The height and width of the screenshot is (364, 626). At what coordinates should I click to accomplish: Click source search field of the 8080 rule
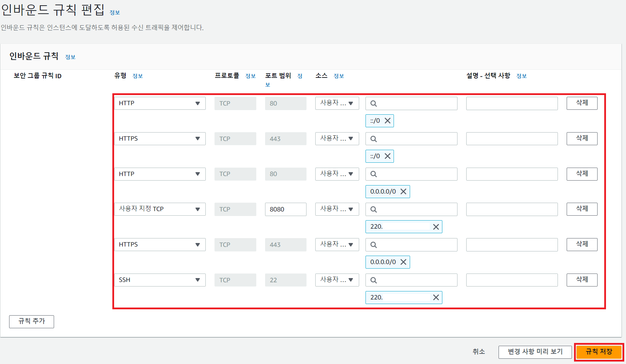point(411,209)
